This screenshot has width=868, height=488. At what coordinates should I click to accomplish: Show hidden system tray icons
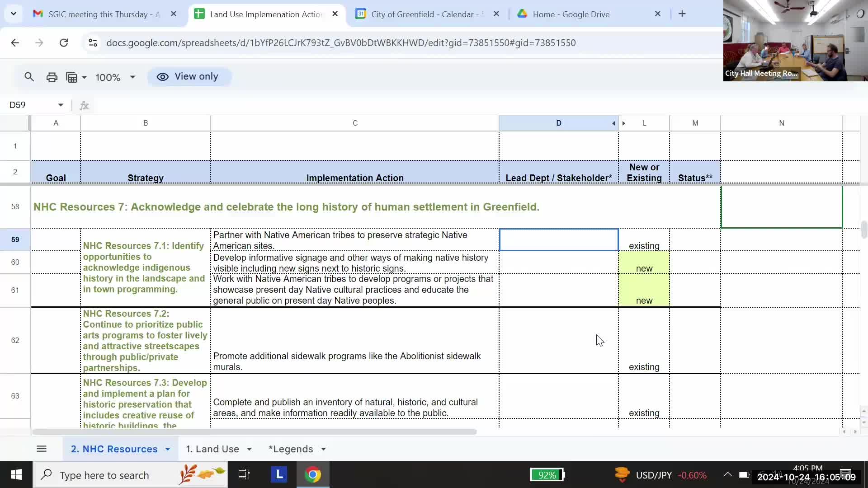[727, 474]
